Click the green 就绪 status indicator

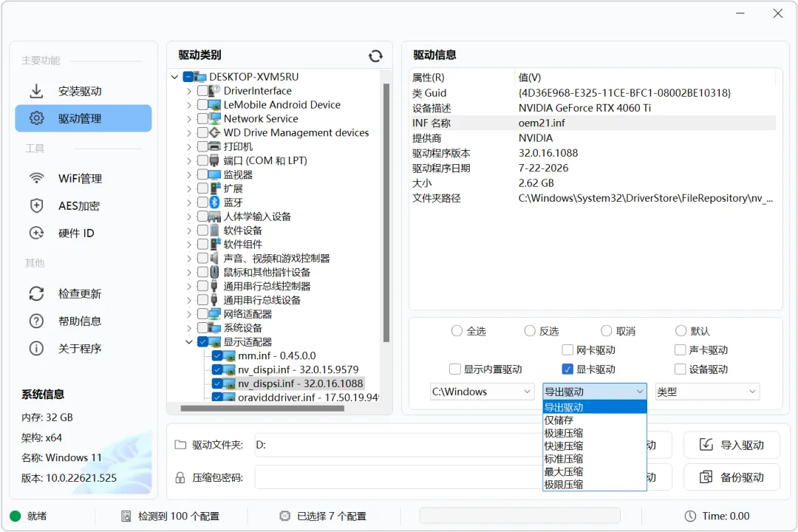[16, 516]
